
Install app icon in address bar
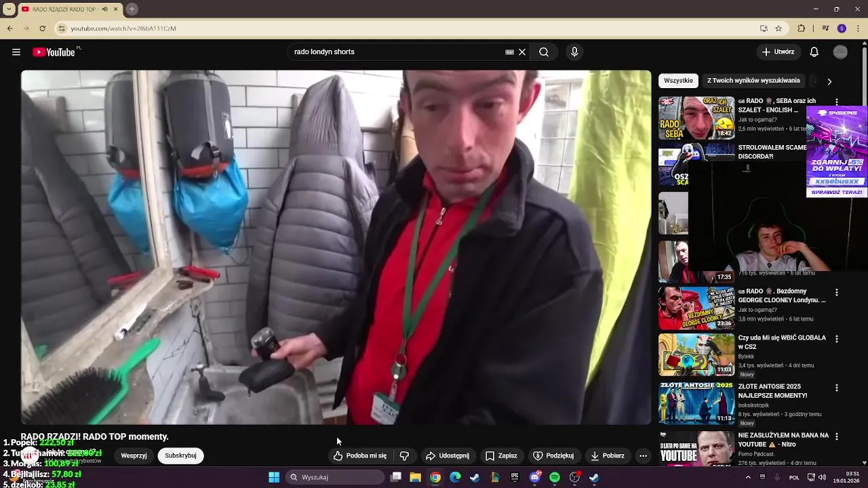[x=764, y=28]
